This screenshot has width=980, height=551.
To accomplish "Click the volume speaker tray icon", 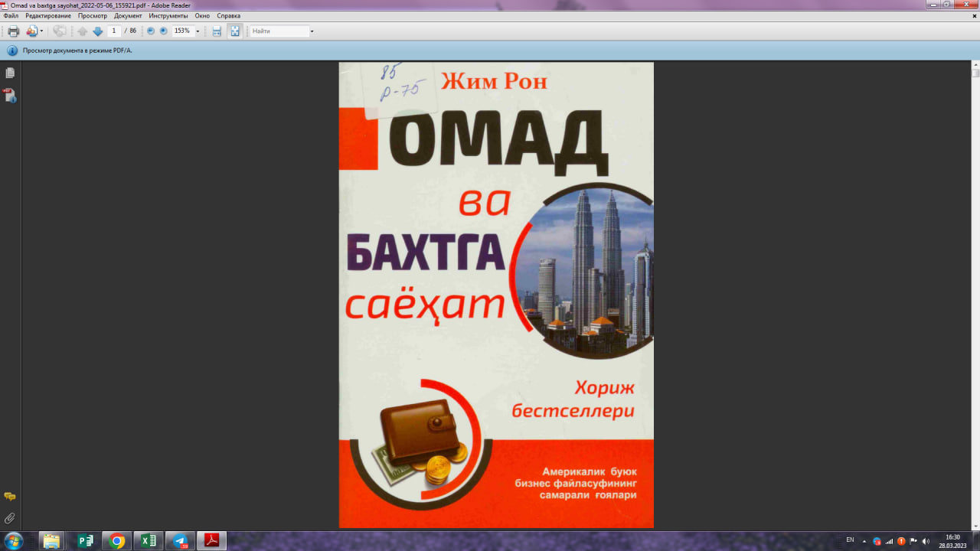I will 926,541.
